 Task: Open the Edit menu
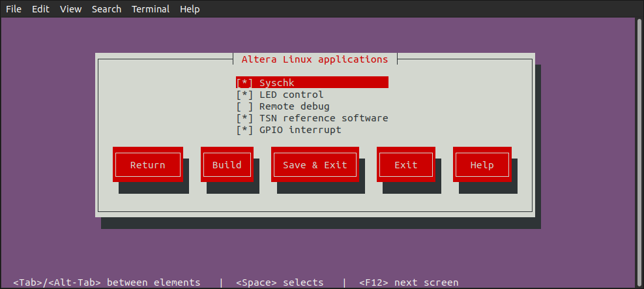pos(40,9)
